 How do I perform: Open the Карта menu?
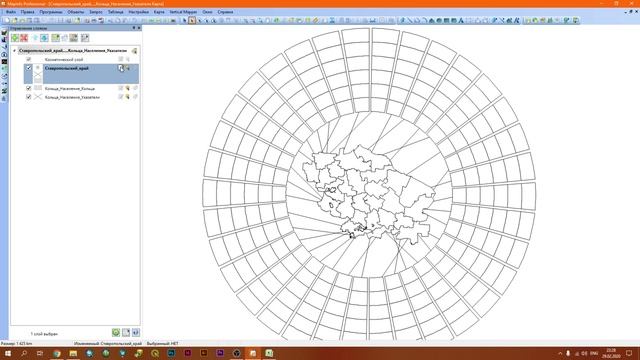click(159, 12)
